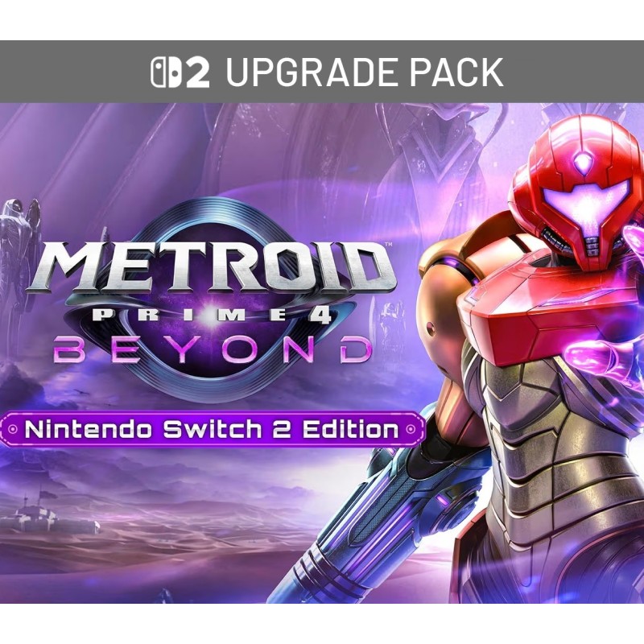Viewport: 644px width, 644px height.
Task: Click the BEYOND pink title text
Action: (213, 349)
